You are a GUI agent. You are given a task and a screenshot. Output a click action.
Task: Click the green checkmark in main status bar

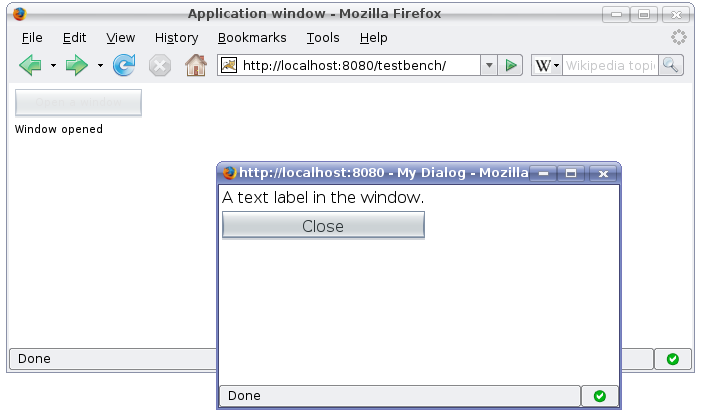coord(672,359)
